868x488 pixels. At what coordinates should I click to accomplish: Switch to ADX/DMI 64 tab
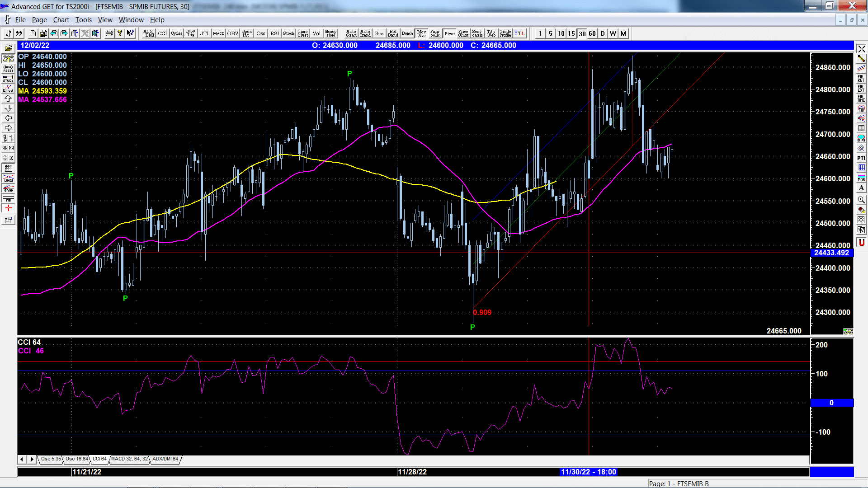(165, 459)
